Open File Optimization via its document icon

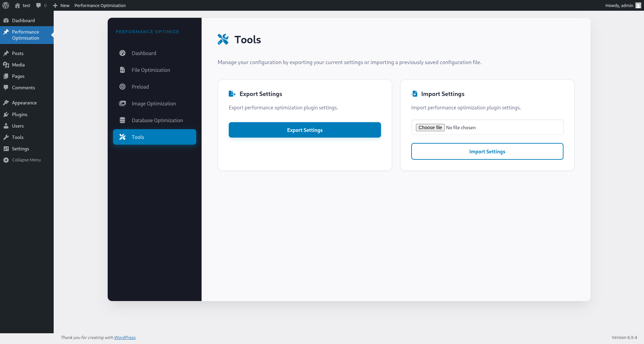123,70
